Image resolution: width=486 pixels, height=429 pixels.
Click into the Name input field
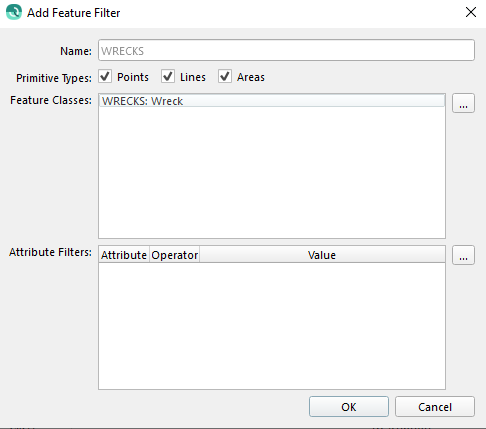(x=286, y=50)
